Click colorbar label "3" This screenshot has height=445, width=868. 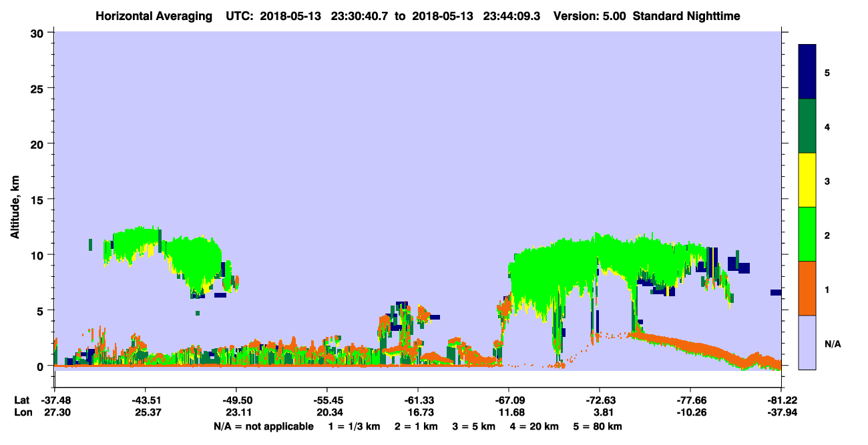pyautogui.click(x=827, y=180)
